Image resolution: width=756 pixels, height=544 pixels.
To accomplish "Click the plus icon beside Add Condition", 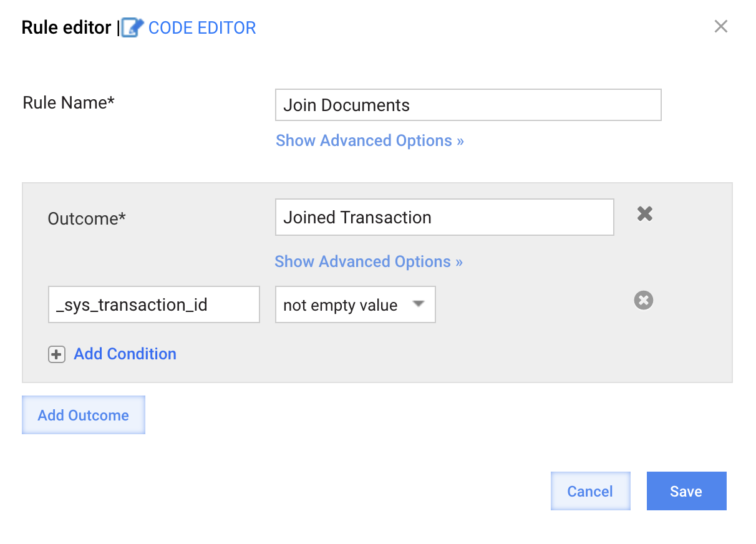I will tap(57, 355).
